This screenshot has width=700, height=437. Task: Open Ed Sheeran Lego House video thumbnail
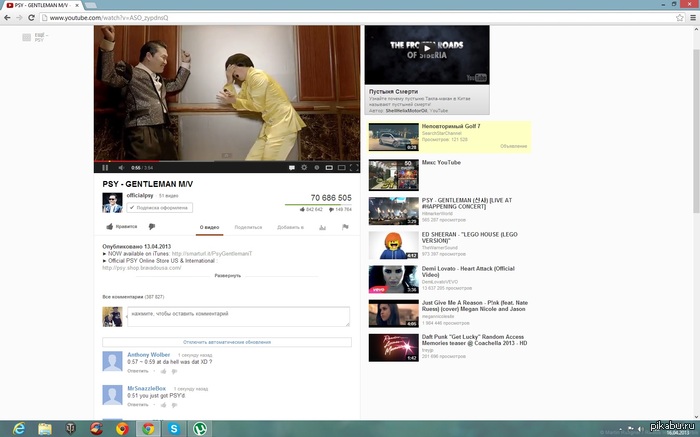393,245
